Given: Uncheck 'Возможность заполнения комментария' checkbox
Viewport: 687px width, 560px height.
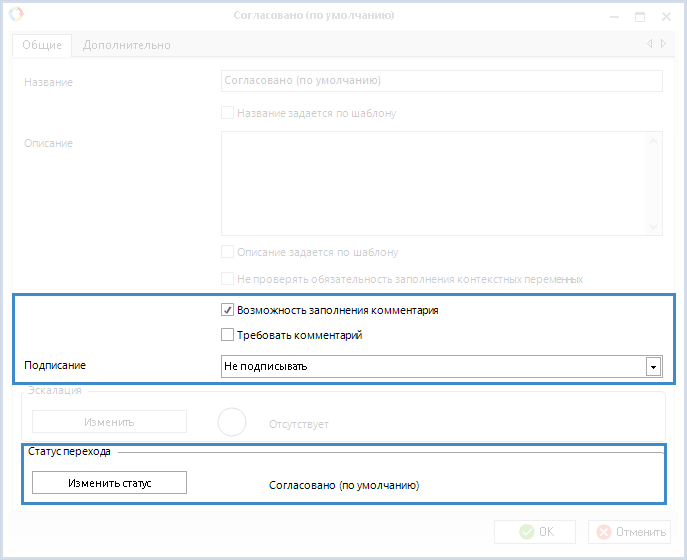Looking at the screenshot, I should [x=228, y=310].
